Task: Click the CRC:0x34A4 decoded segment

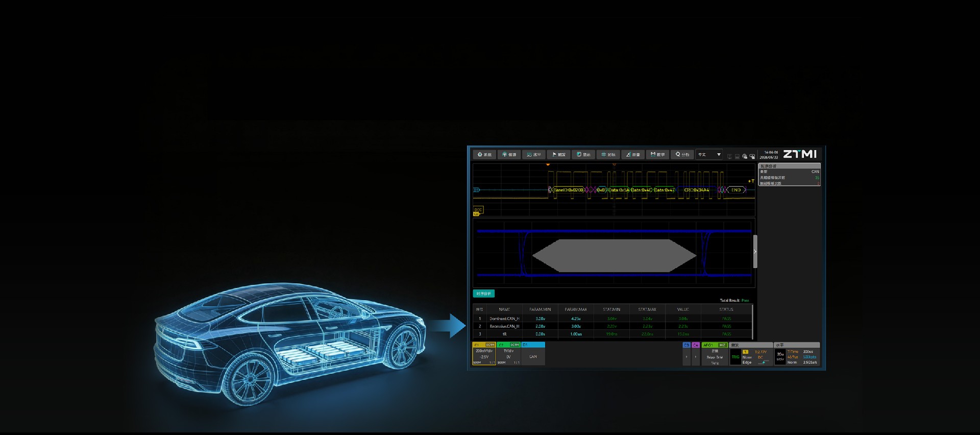Action: (x=696, y=190)
